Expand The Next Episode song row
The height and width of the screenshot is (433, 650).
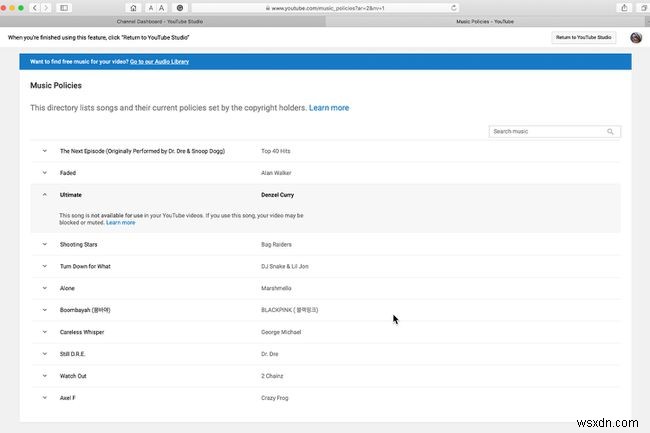44,151
